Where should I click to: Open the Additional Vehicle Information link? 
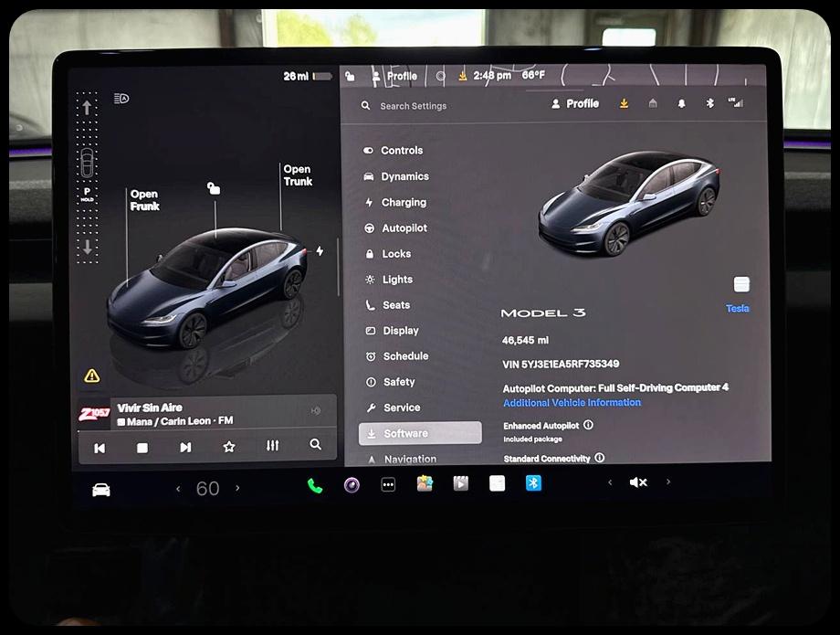tap(572, 402)
